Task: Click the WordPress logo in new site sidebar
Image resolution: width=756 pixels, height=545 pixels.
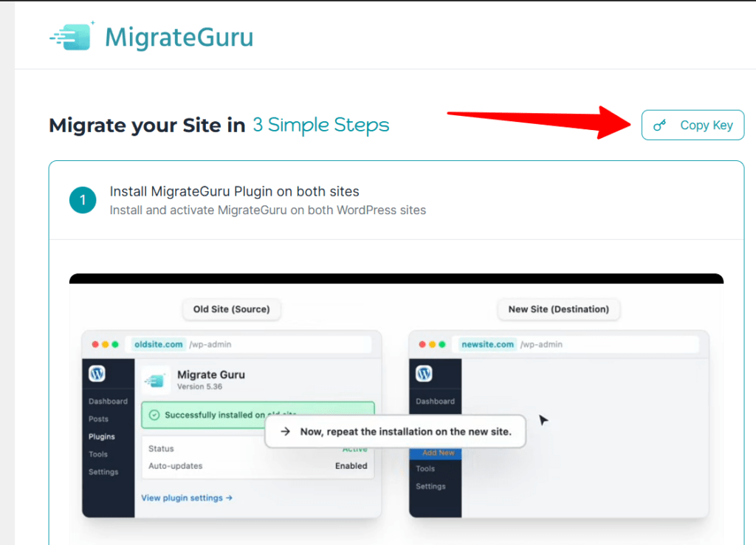Action: pyautogui.click(x=425, y=373)
